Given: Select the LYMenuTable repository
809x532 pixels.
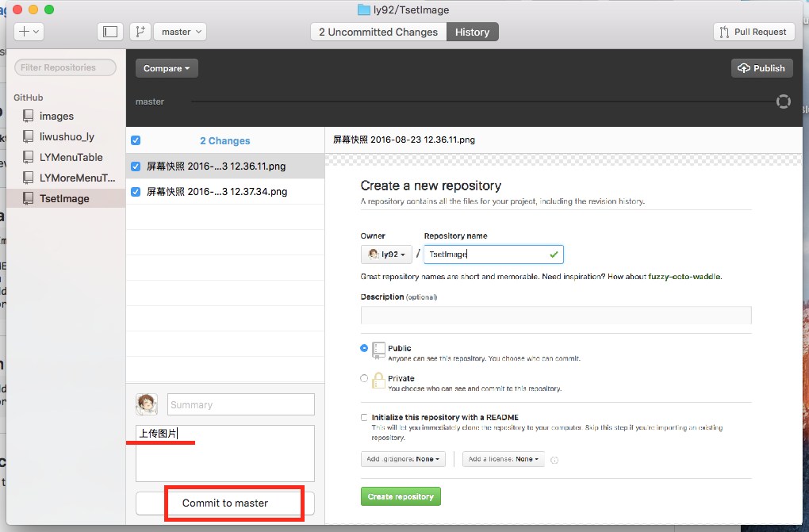Looking at the screenshot, I should pyautogui.click(x=66, y=158).
